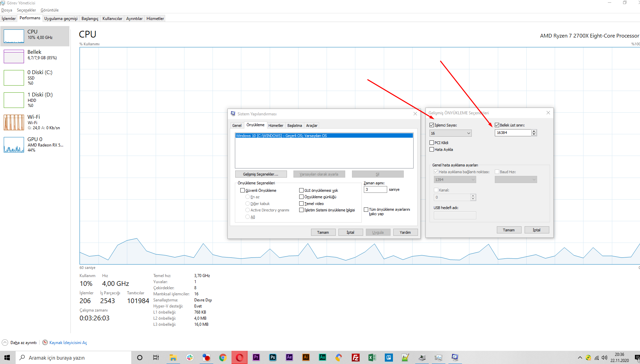The height and width of the screenshot is (364, 640).
Task: Switch to the Uygulama geçmişi tab
Action: point(61,19)
